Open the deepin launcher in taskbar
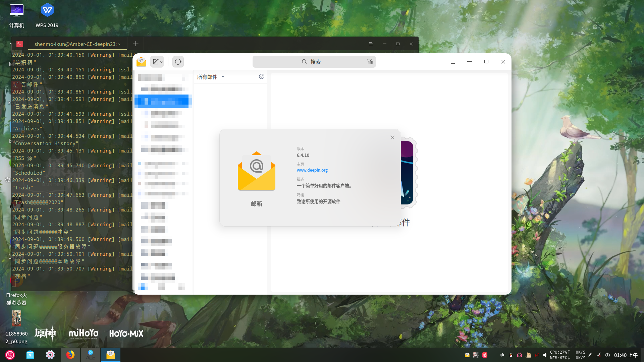 tap(10, 355)
